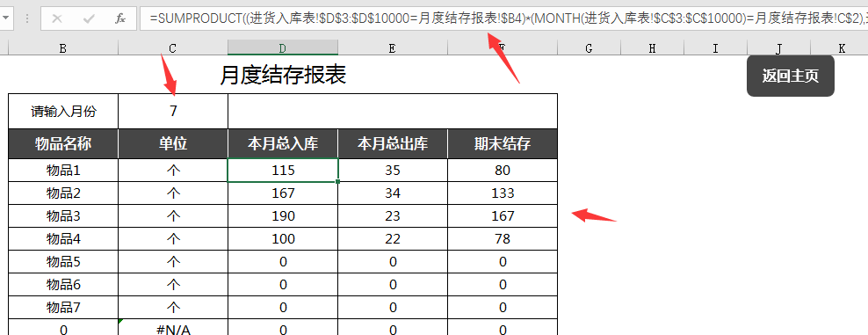Select column E header
The height and width of the screenshot is (335, 868).
[392, 48]
